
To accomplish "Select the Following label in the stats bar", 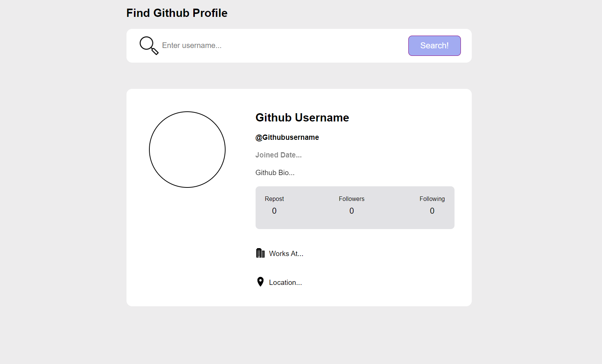I will (x=432, y=199).
